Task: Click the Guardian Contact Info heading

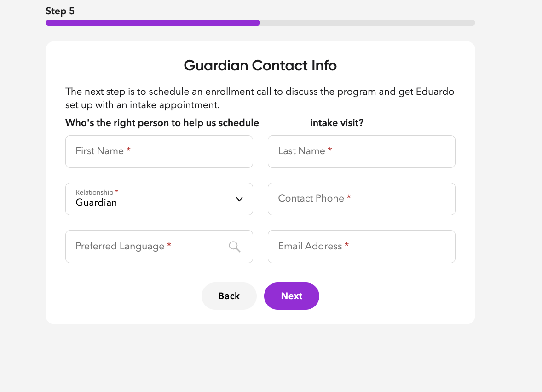Action: (260, 65)
